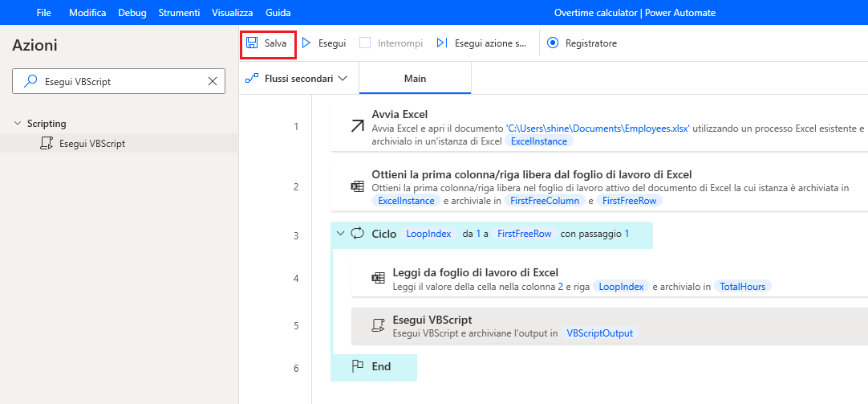Collapse the Scripting category
868x404 pixels.
(18, 124)
